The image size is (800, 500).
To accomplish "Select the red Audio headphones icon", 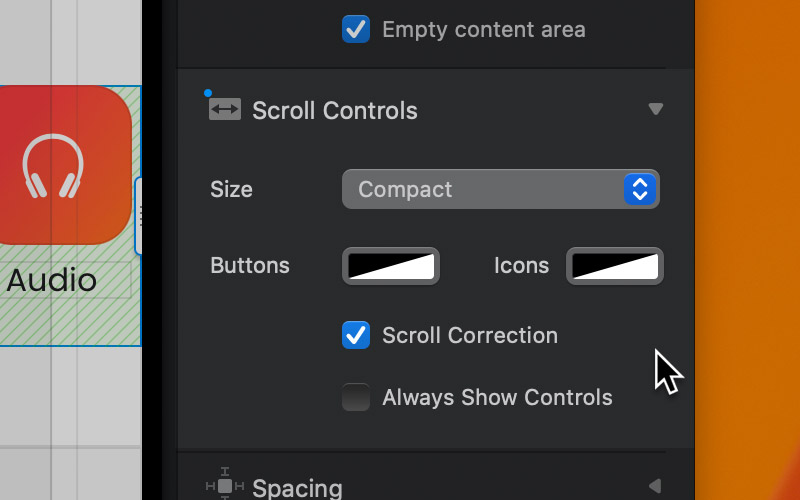I will coord(60,165).
